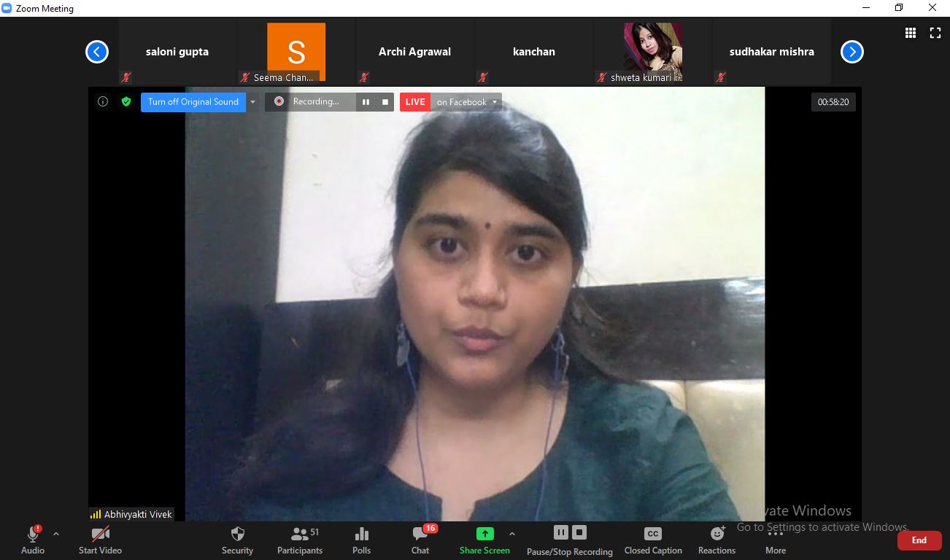Click meeting timer 00:58:20
Image resolution: width=950 pixels, height=560 pixels.
click(833, 102)
